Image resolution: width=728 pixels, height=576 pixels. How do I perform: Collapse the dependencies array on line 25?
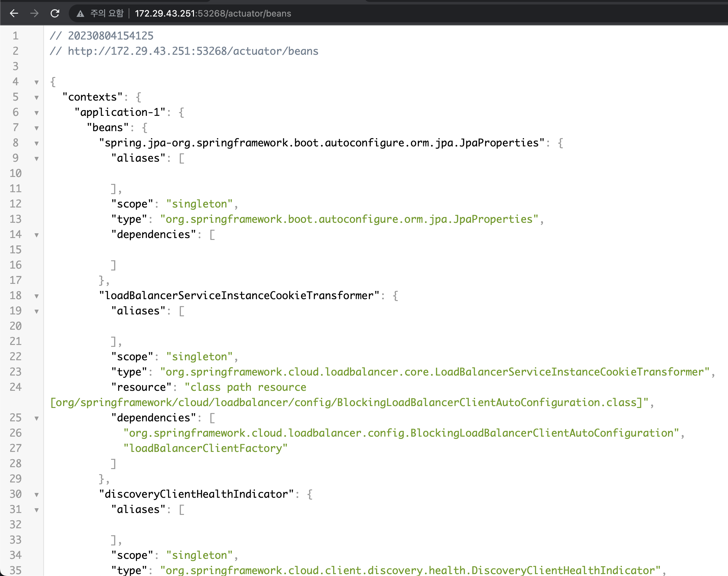point(36,418)
